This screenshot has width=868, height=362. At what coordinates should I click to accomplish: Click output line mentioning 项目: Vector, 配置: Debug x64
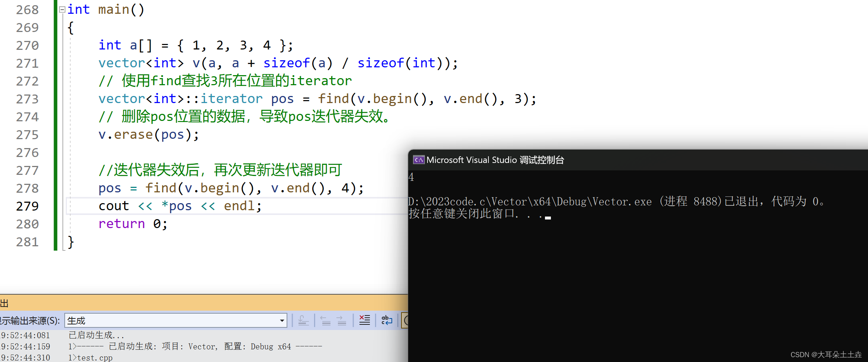pos(195,346)
